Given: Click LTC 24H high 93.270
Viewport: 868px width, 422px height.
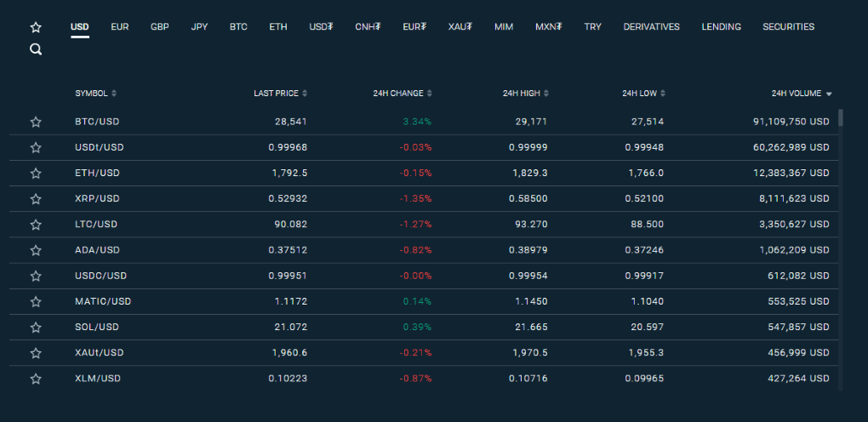Looking at the screenshot, I should (x=531, y=225).
